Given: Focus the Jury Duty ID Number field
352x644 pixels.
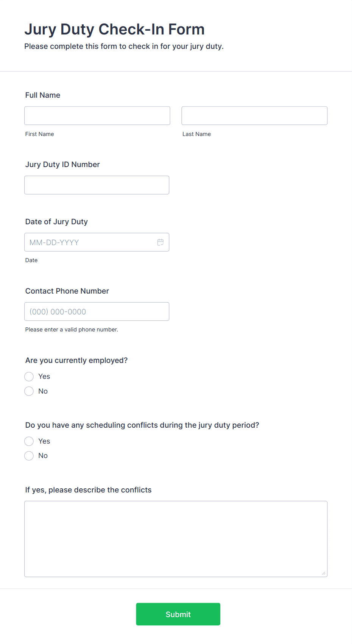Looking at the screenshot, I should pyautogui.click(x=97, y=185).
